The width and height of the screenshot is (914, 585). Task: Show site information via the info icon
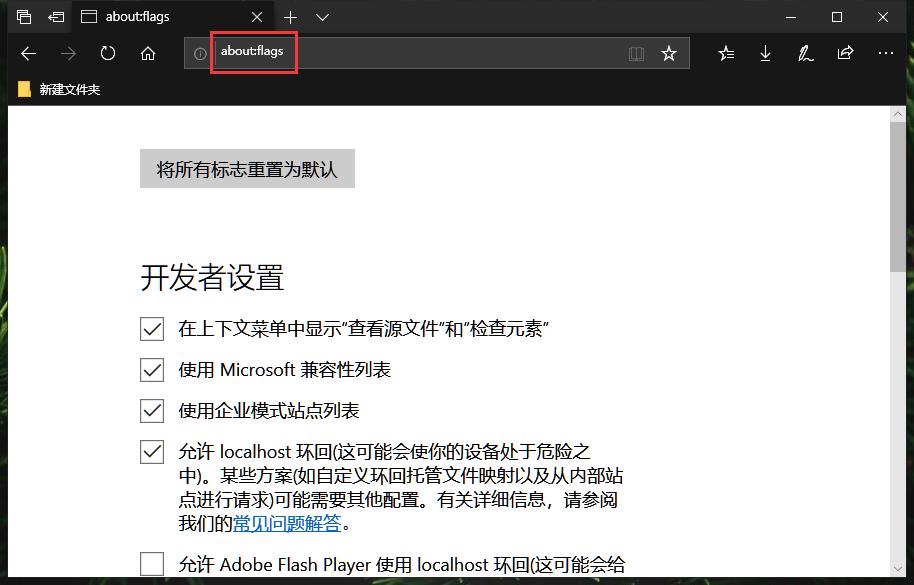pos(198,53)
